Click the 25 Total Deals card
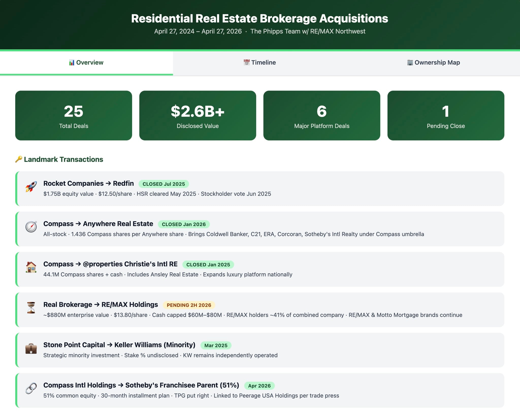 pyautogui.click(x=74, y=115)
